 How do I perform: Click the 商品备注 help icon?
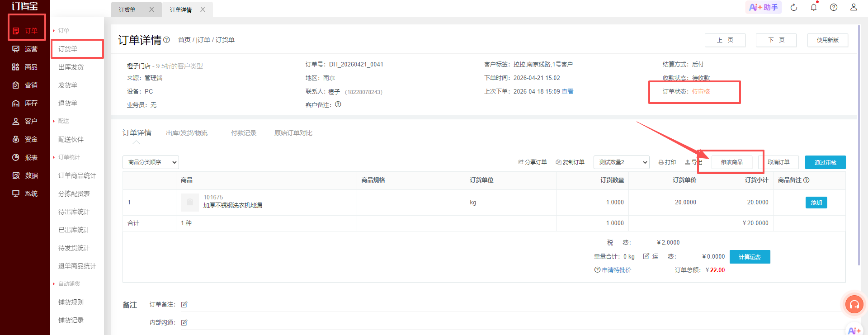click(x=807, y=180)
